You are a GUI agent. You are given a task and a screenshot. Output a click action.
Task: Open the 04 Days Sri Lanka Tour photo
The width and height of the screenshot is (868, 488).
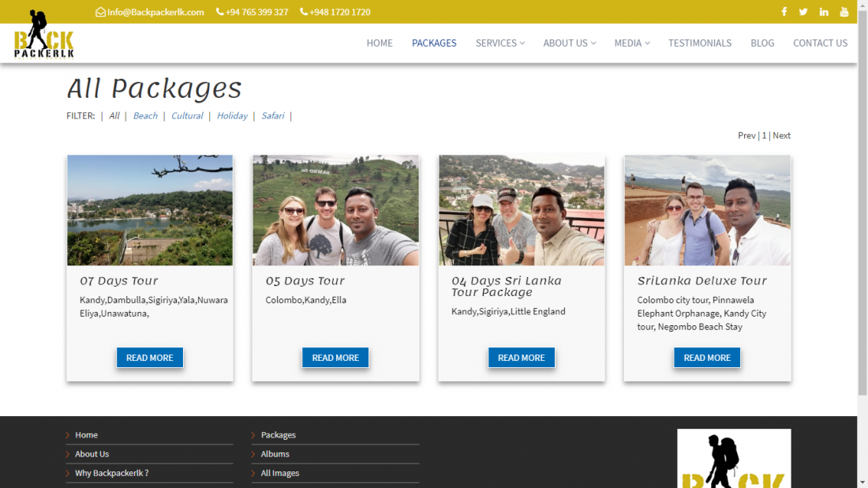[522, 210]
